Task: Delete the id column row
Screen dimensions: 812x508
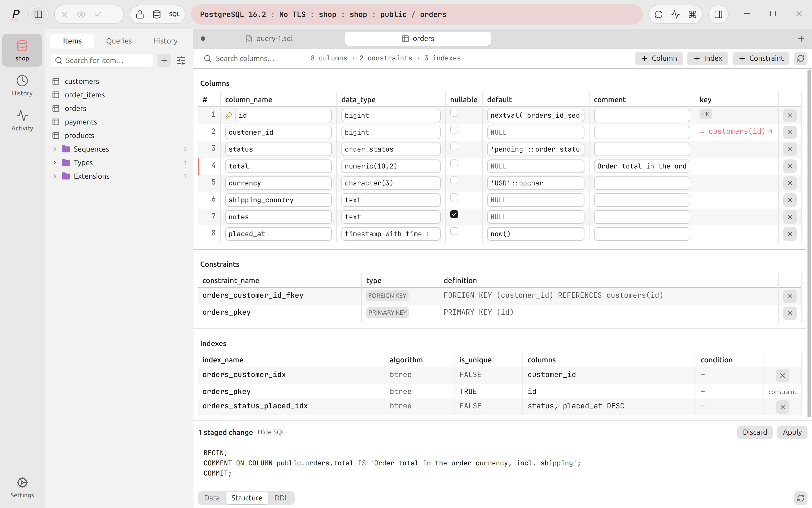Action: [790, 116]
